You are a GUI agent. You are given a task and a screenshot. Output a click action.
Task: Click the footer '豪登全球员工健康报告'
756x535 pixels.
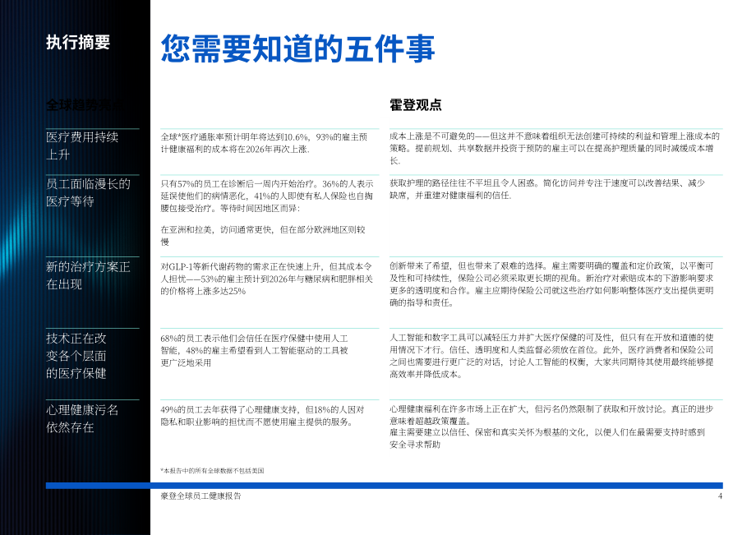pyautogui.click(x=201, y=496)
